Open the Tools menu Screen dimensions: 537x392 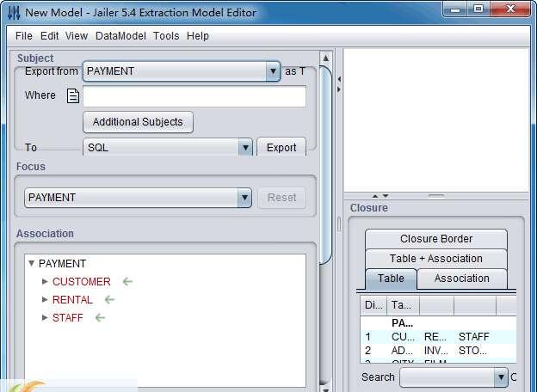tap(166, 36)
